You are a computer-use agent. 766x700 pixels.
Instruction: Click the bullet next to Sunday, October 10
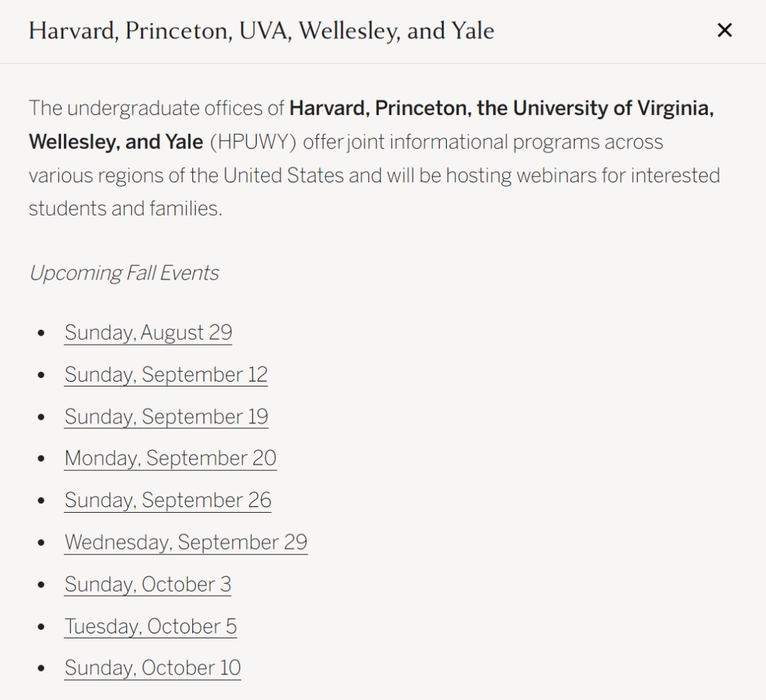41,668
